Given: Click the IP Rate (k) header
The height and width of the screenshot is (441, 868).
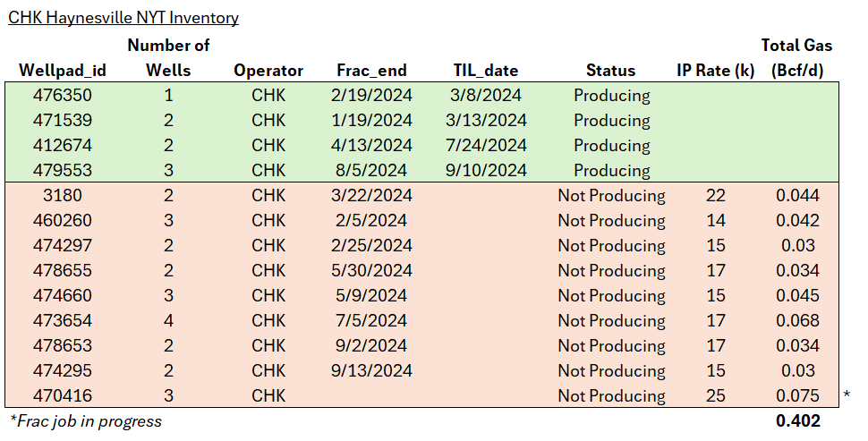Looking at the screenshot, I should pos(715,71).
